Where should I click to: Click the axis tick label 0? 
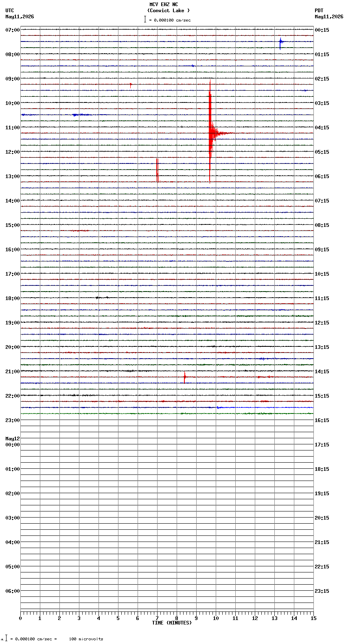[20, 618]
